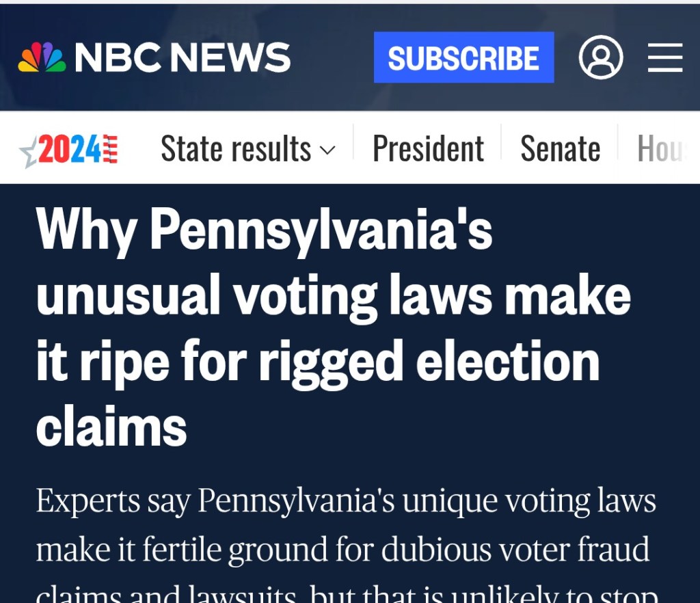Click "unusual voting laws make" headline line
Image resolution: width=700 pixels, height=603 pixels.
[333, 295]
